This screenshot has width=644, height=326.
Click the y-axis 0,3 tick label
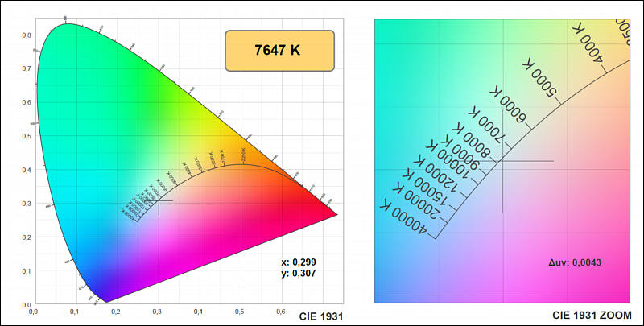27,204
